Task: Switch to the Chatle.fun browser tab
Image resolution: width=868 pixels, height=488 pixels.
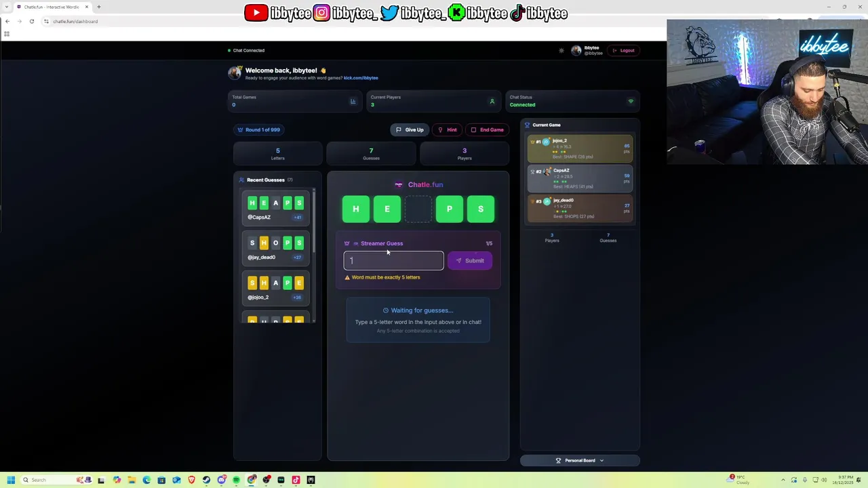Action: point(52,7)
